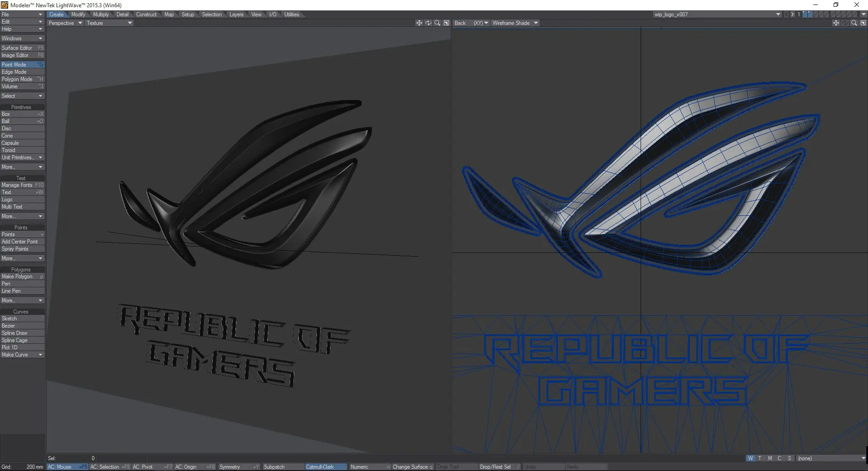Click Drop/Rest Sel button
868x471 pixels.
point(499,467)
